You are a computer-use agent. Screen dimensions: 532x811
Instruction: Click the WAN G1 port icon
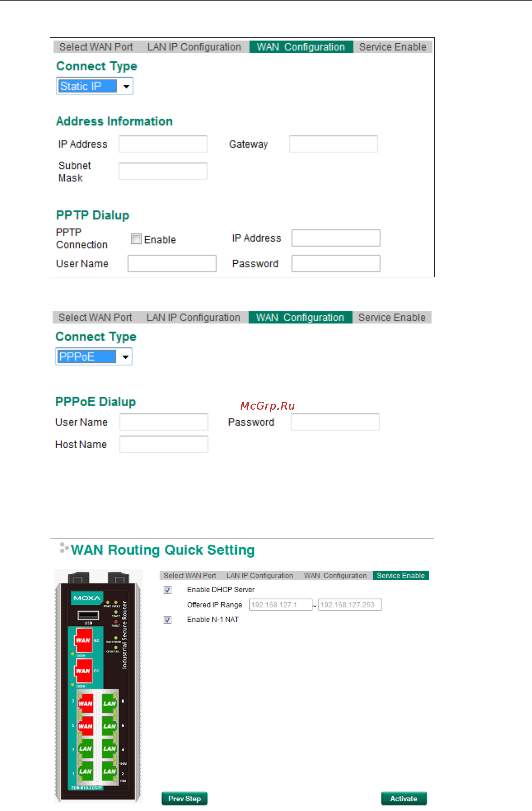click(x=83, y=671)
